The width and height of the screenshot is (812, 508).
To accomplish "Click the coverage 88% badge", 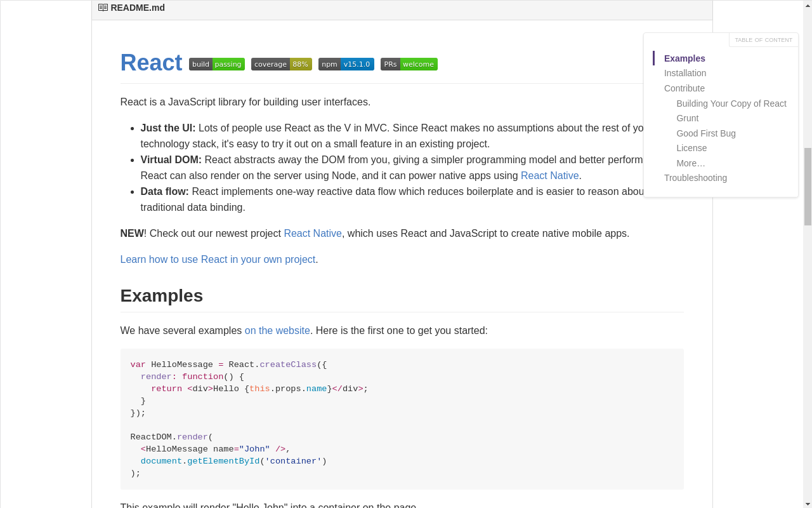I will click(x=282, y=64).
